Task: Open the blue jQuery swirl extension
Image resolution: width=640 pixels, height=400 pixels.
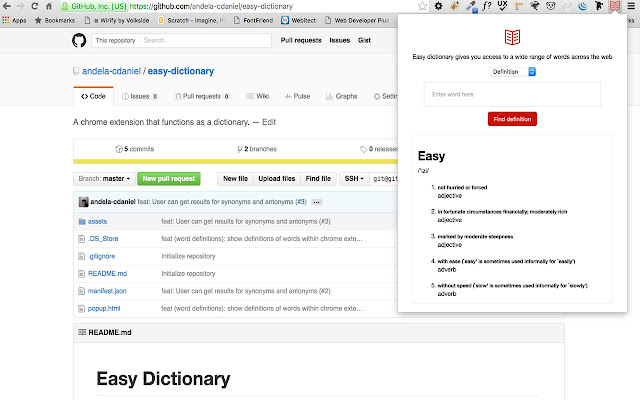Action: tap(583, 6)
